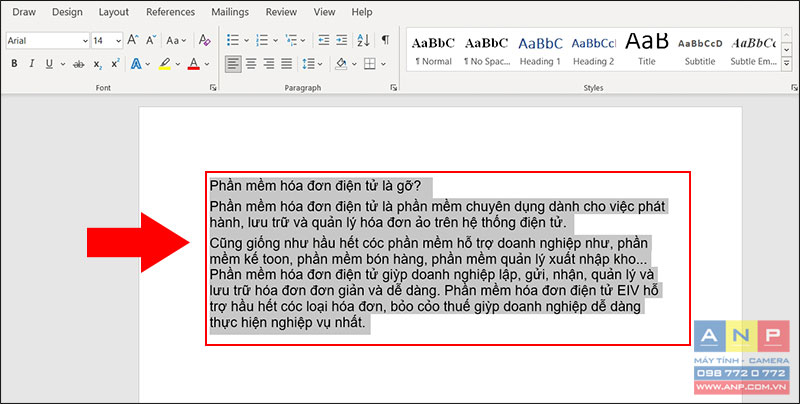Viewport: 800px width, 404px height.
Task: Align text right
Action: (x=269, y=64)
